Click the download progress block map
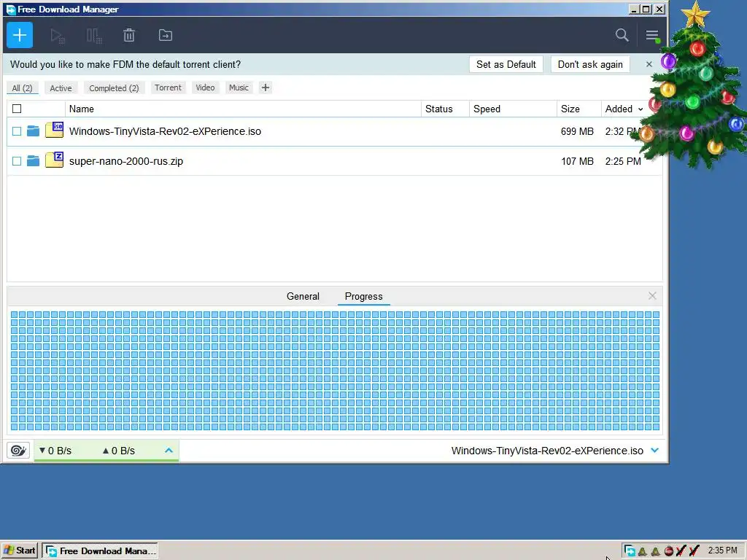This screenshot has height=560, width=747. point(335,370)
